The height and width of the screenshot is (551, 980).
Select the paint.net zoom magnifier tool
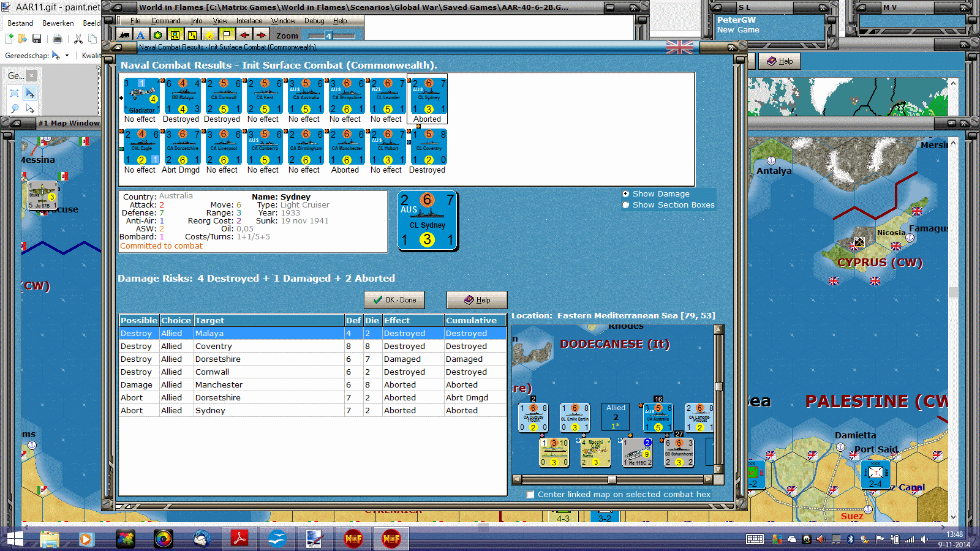[15, 108]
